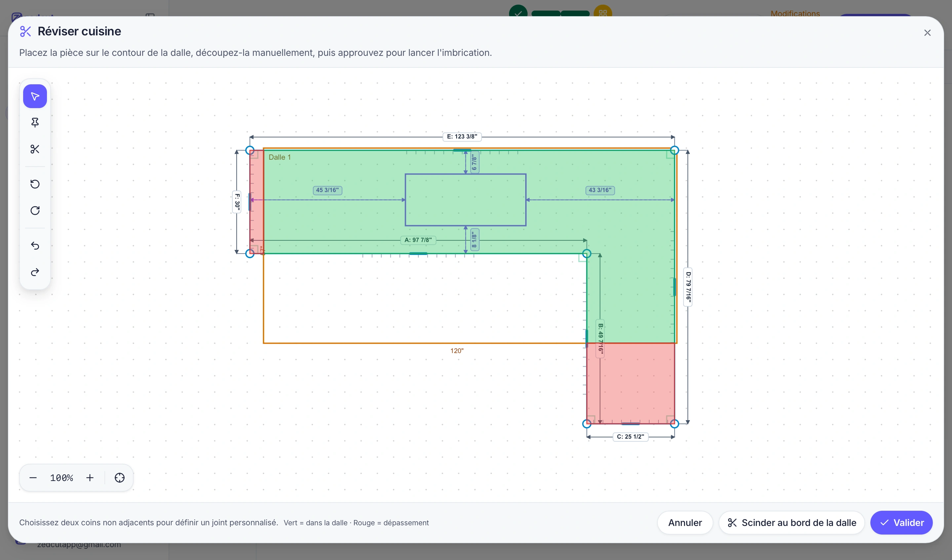Viewport: 952px width, 560px height.
Task: Click the 43 3/16" cutout offset label
Action: [x=600, y=190]
